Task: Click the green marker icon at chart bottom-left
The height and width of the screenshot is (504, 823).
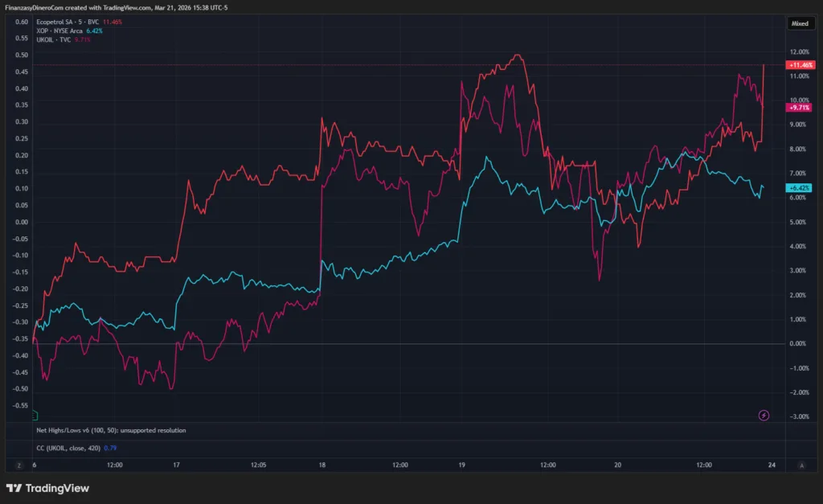Action: [x=34, y=416]
